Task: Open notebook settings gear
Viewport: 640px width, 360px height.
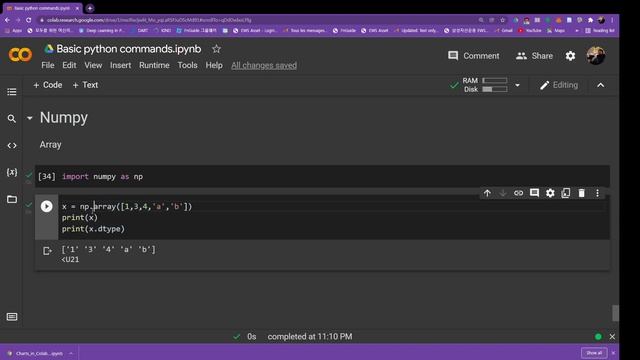Action: 570,56
